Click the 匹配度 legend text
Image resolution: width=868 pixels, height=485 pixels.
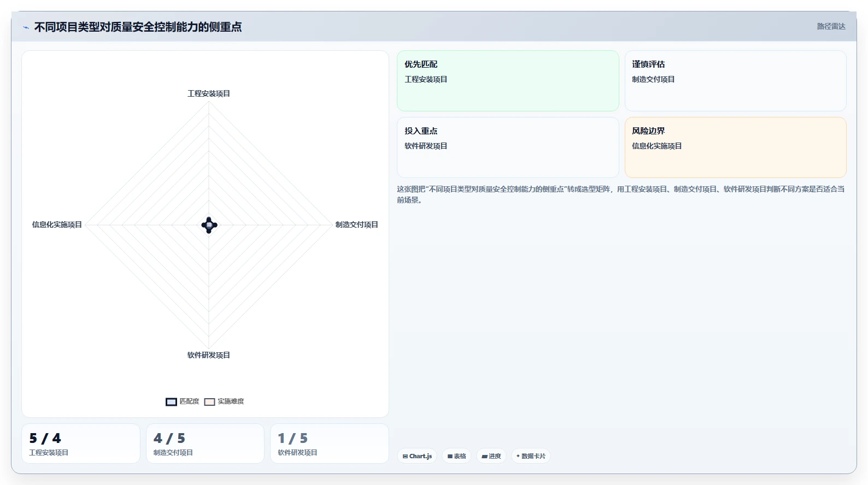pyautogui.click(x=189, y=401)
